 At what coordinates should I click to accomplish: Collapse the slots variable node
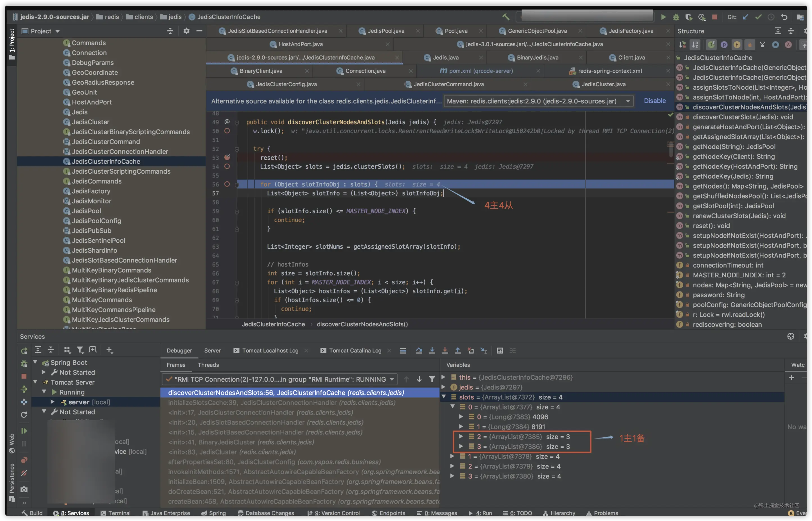[x=444, y=397]
